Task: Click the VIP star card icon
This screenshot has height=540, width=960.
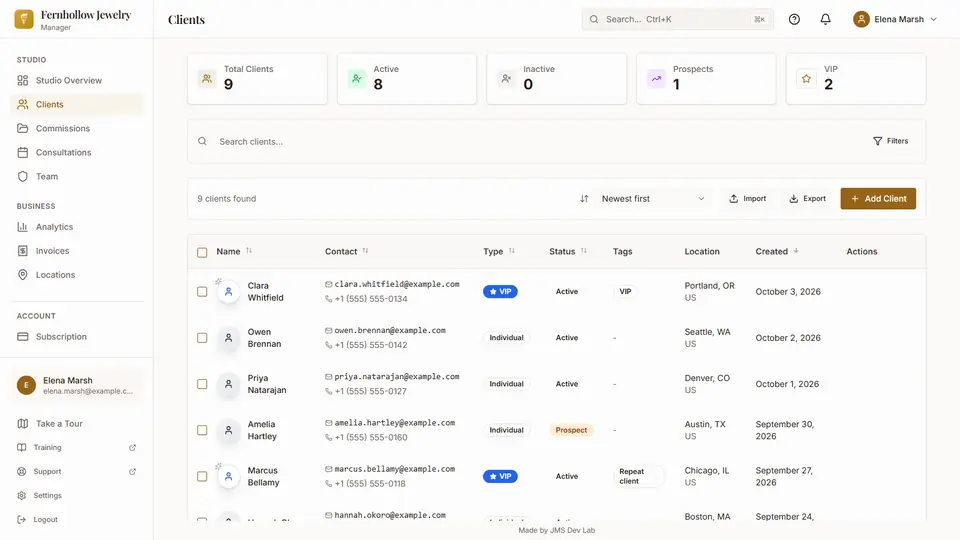Action: [806, 78]
